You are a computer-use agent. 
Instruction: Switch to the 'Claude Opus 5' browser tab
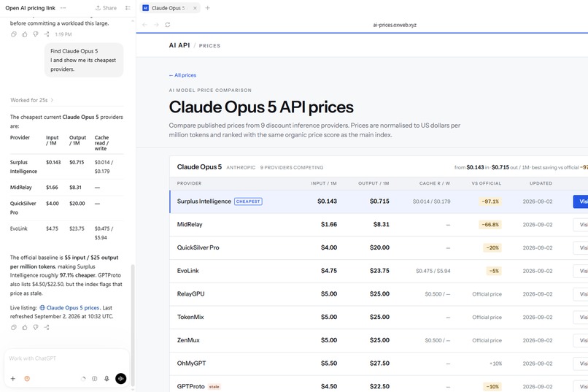[x=169, y=8]
